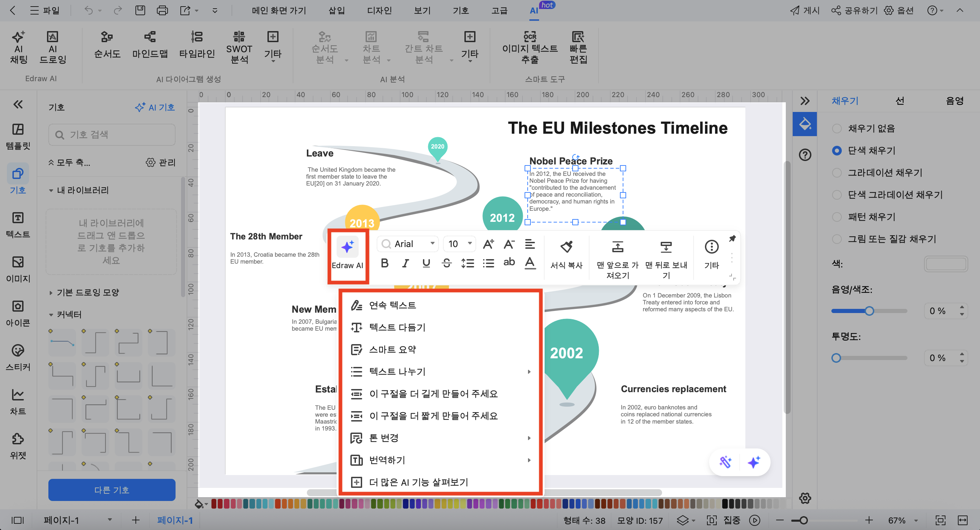Choose 텍스트 다듬기 from AI menu

(440, 327)
